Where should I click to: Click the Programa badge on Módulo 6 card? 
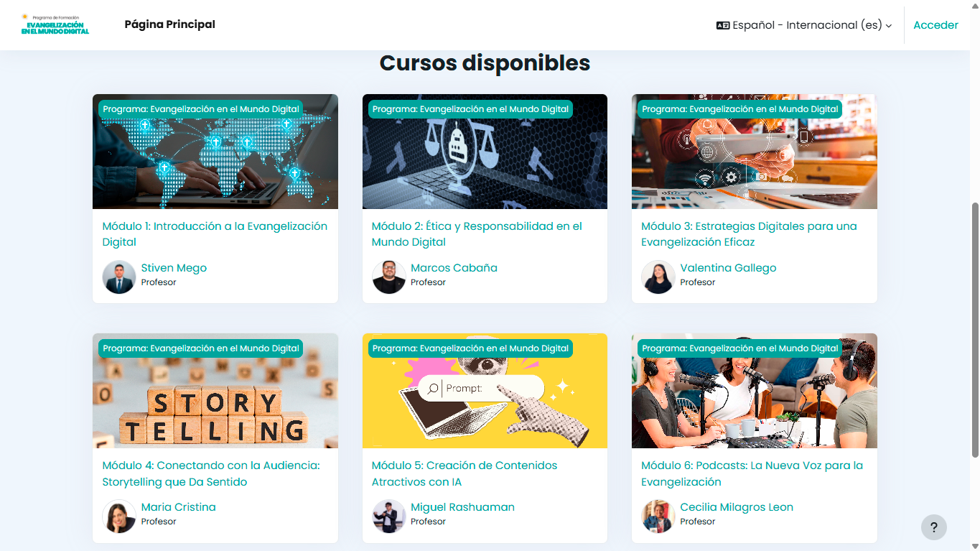click(x=740, y=348)
